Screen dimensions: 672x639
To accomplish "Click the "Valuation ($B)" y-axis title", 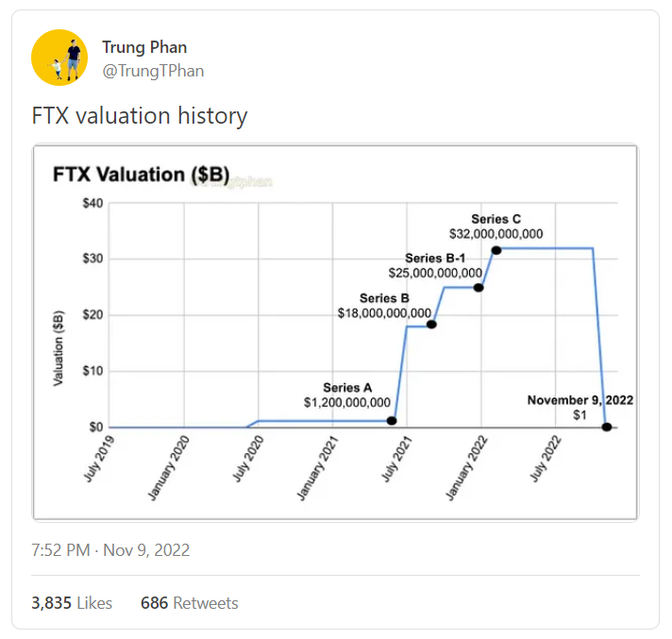I will 59,348.
